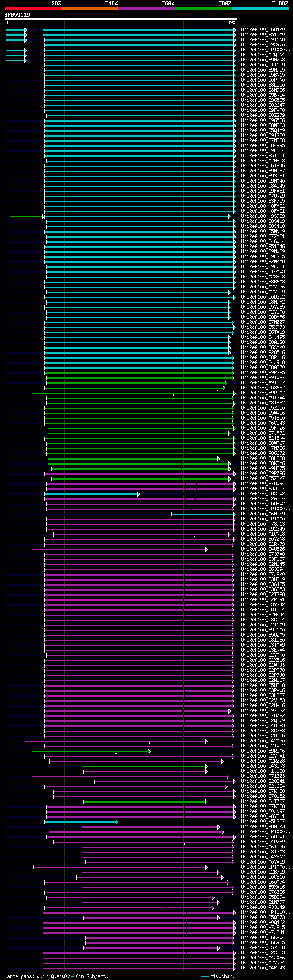The height and width of the screenshot is (980, 293).
Task: Select the UniRef100_A2Y5L9 label
Action: pyautogui.click(x=263, y=292)
